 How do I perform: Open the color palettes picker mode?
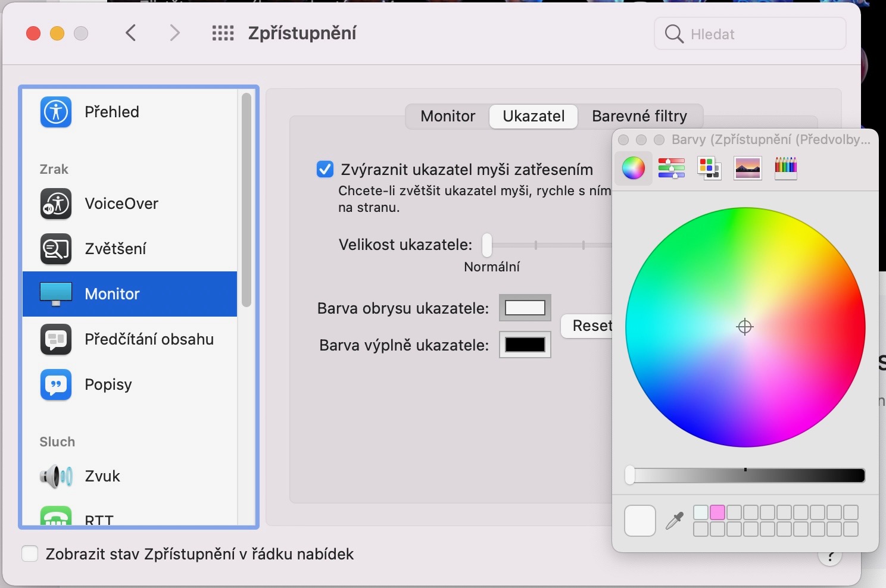click(x=709, y=168)
